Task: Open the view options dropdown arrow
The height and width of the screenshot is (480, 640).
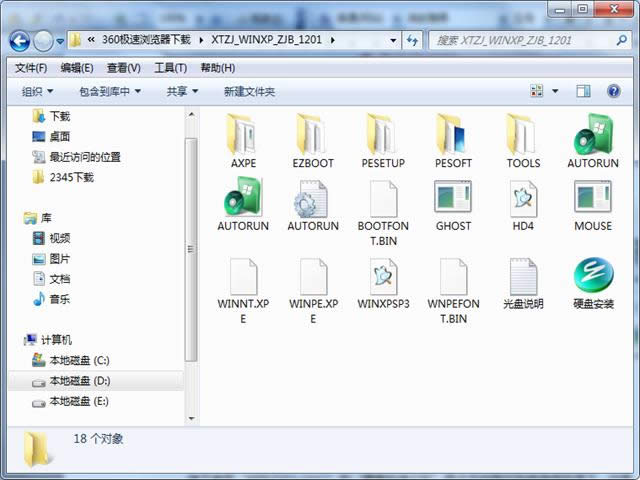Action: [x=556, y=91]
